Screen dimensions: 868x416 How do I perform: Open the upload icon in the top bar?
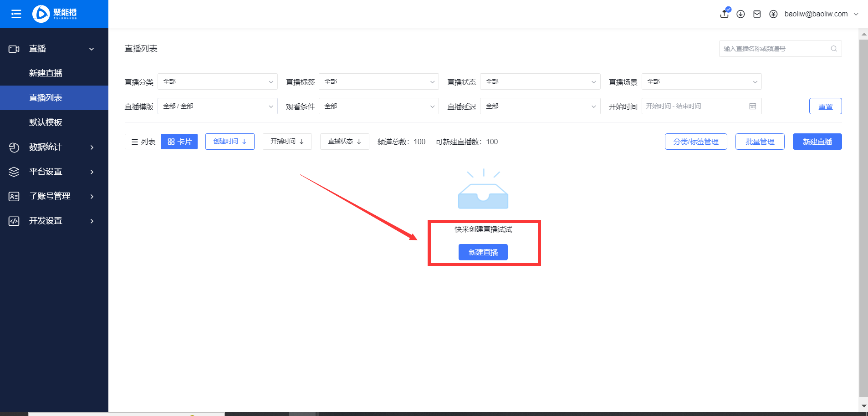click(725, 14)
